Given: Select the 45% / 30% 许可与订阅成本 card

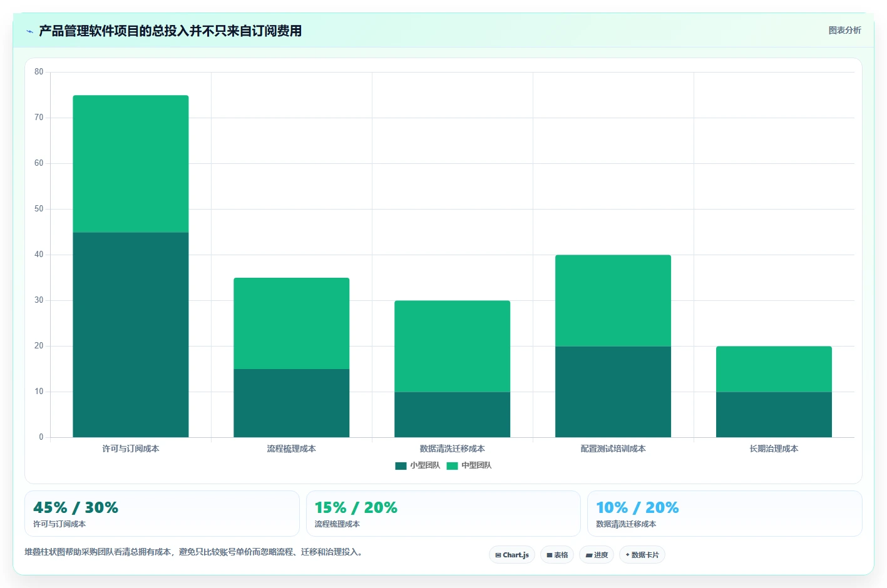Looking at the screenshot, I should [x=162, y=514].
